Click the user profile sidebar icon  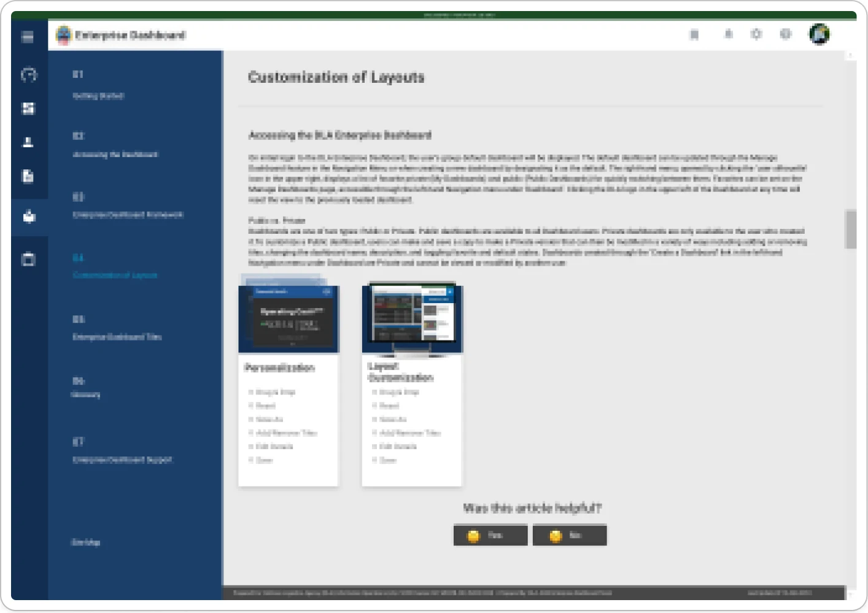click(28, 142)
